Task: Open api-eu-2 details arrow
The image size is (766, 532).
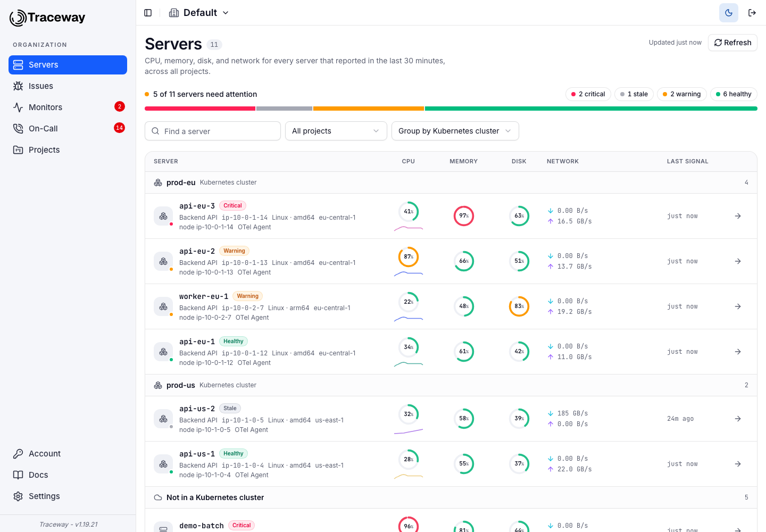Action: (x=738, y=261)
